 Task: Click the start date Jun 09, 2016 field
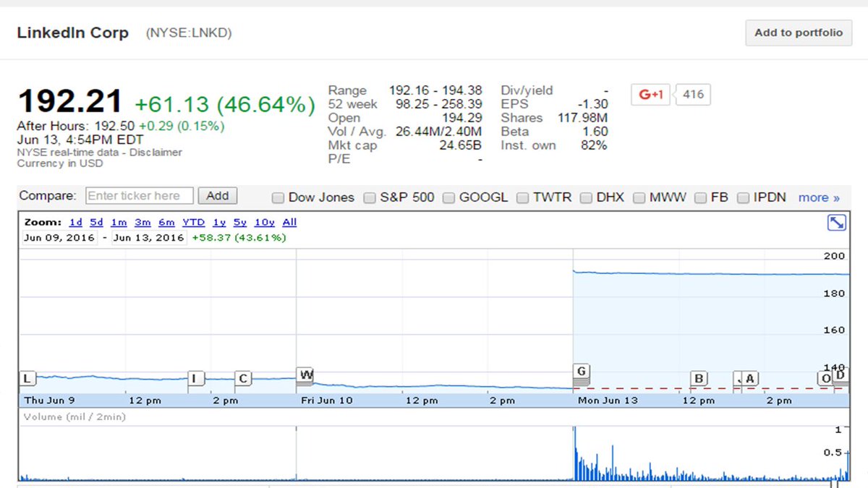tap(59, 237)
